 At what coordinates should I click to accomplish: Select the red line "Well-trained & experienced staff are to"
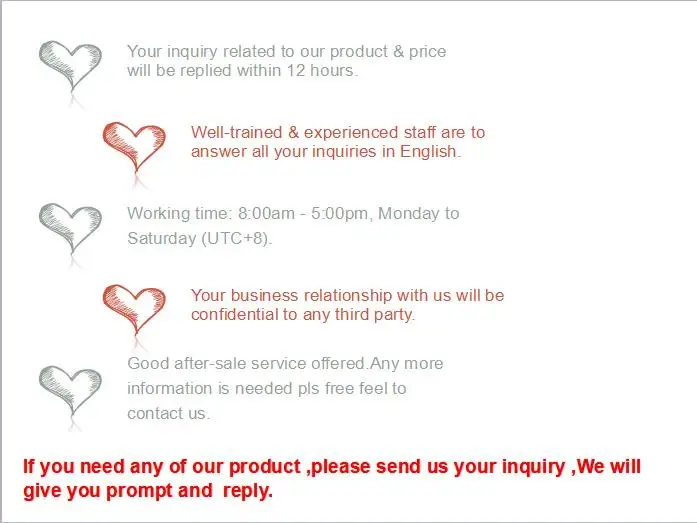(337, 133)
